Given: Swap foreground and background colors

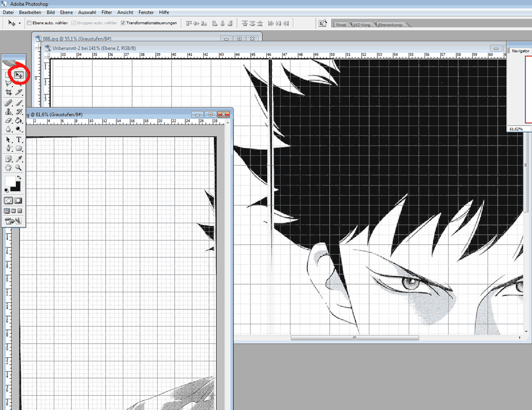Looking at the screenshot, I should [x=19, y=177].
